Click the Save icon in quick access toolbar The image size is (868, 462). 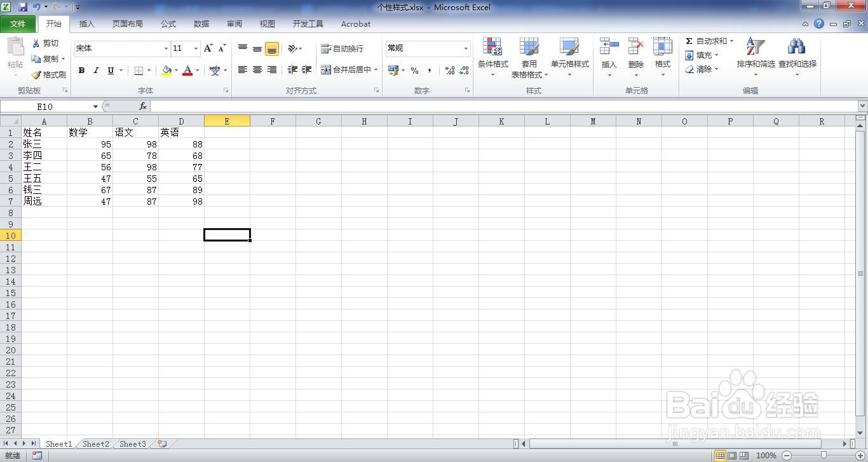point(23,7)
